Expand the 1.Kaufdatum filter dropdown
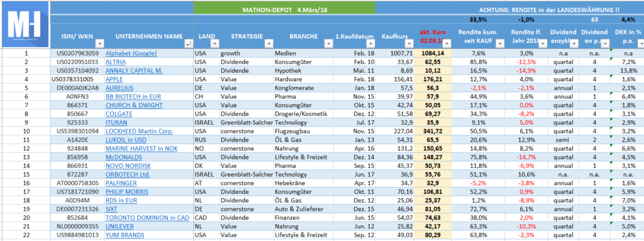 371,43
